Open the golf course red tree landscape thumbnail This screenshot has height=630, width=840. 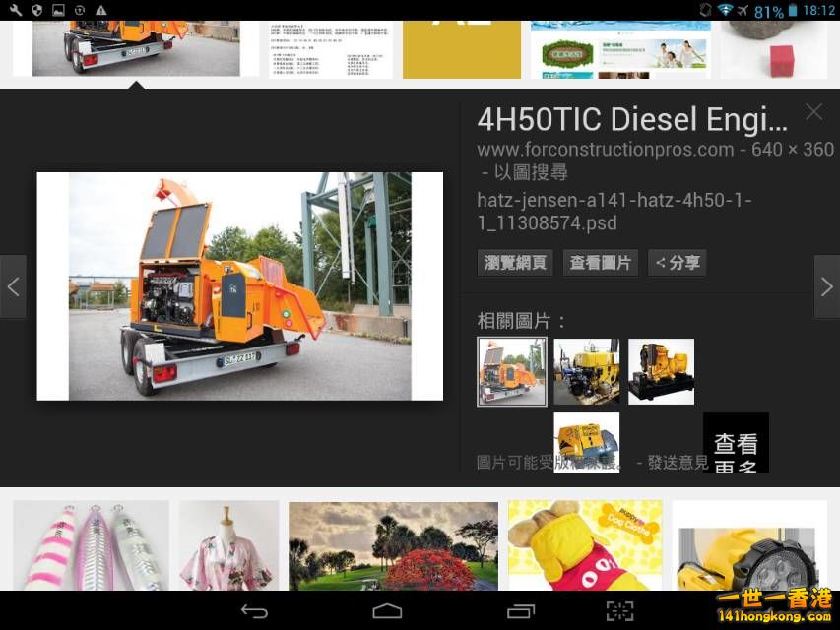(393, 545)
